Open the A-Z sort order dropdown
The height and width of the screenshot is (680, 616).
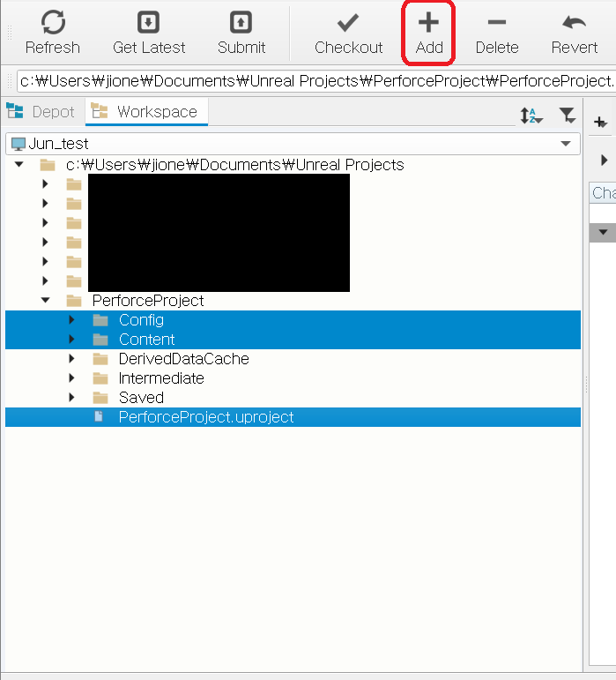(x=531, y=116)
